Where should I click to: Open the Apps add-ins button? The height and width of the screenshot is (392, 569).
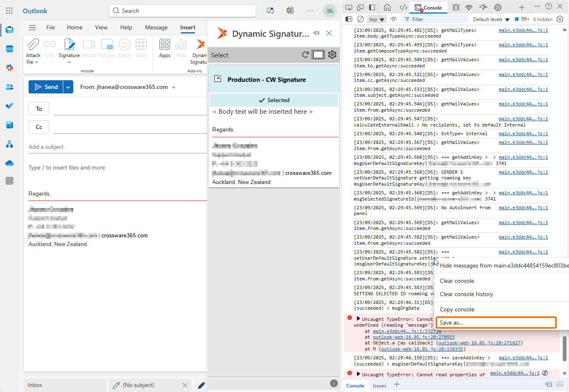pyautogui.click(x=165, y=48)
